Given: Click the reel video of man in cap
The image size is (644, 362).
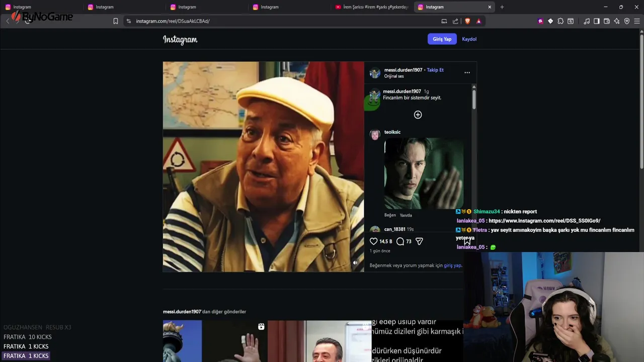Looking at the screenshot, I should pos(263,167).
